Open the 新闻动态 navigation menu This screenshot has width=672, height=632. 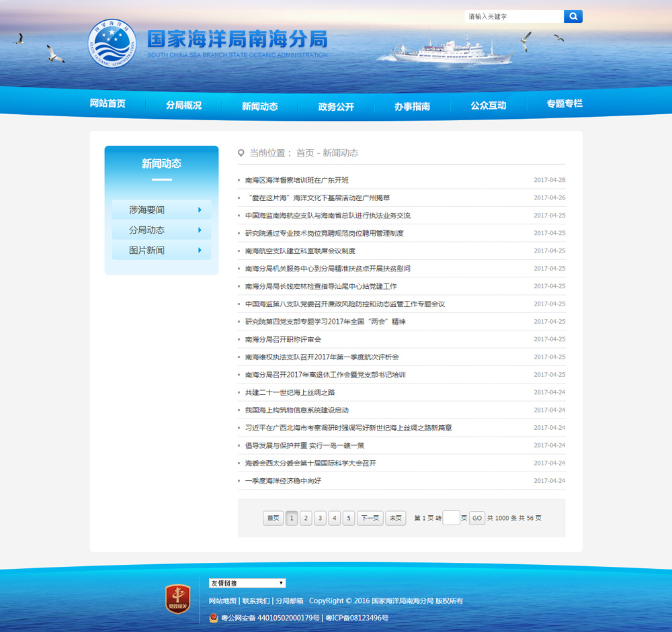[259, 106]
